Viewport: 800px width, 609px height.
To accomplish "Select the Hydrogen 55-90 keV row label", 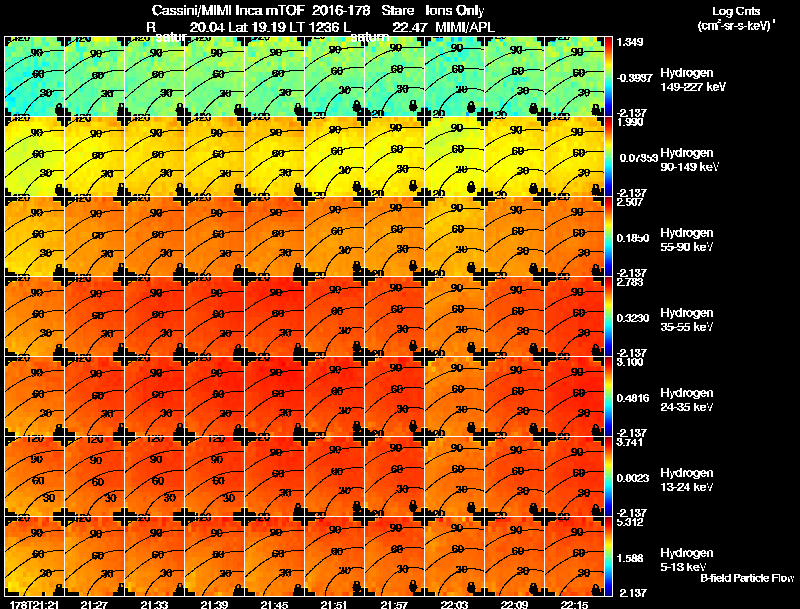I will coord(687,240).
